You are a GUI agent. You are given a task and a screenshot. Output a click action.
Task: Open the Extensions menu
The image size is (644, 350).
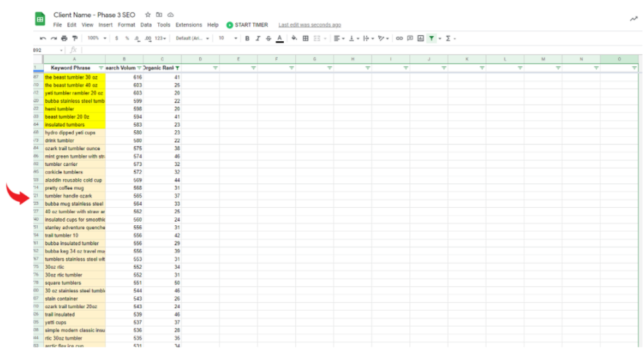189,25
